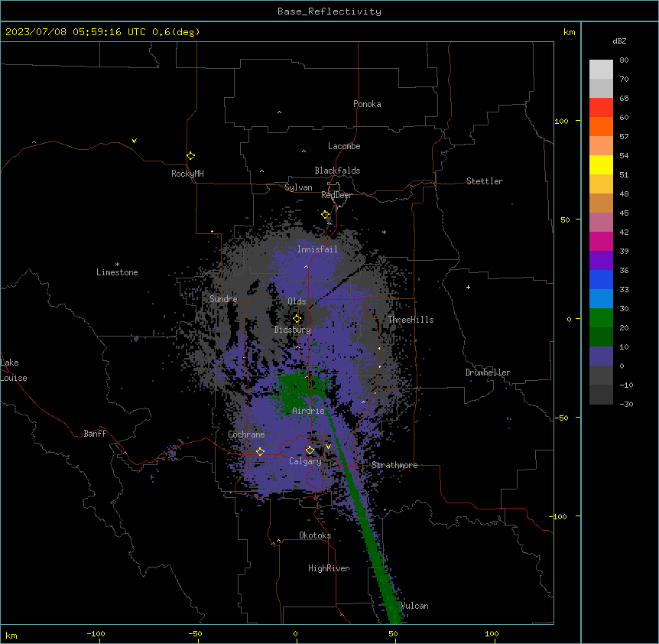Click the Innisfail city label
659x644 pixels.
point(317,249)
